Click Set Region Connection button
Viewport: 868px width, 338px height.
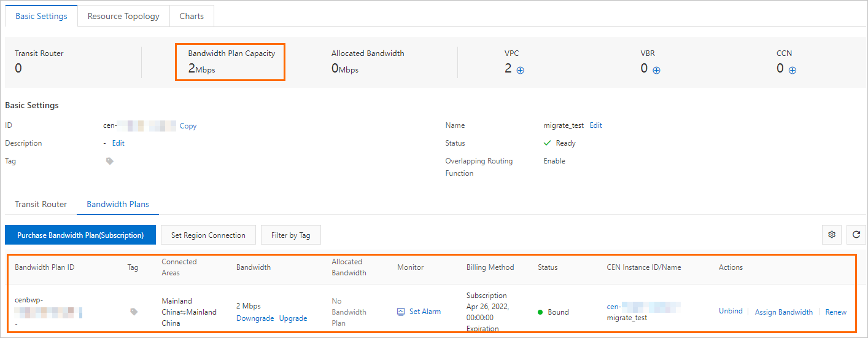(208, 235)
